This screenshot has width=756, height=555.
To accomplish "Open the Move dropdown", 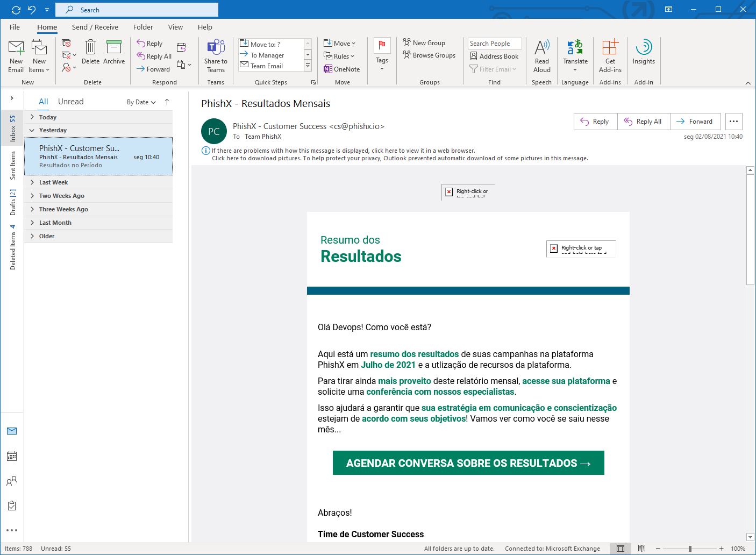I will coord(339,43).
